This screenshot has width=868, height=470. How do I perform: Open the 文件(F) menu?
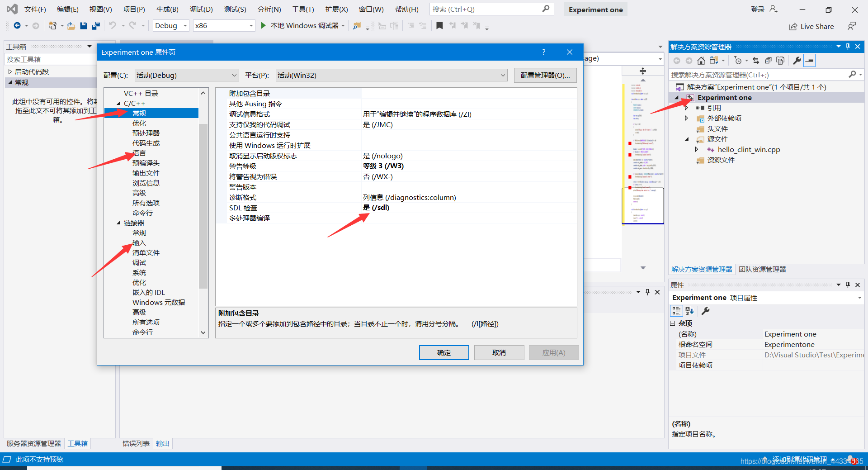coord(35,9)
